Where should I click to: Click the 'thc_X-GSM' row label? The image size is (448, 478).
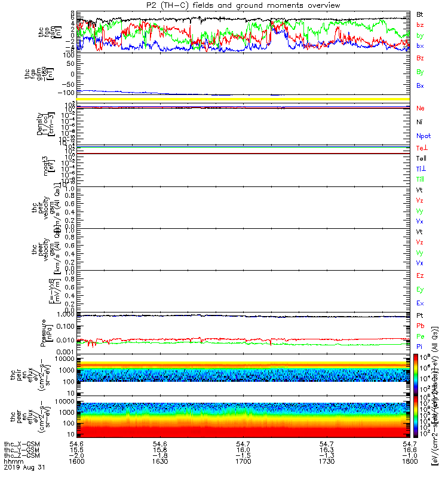pyautogui.click(x=22, y=444)
